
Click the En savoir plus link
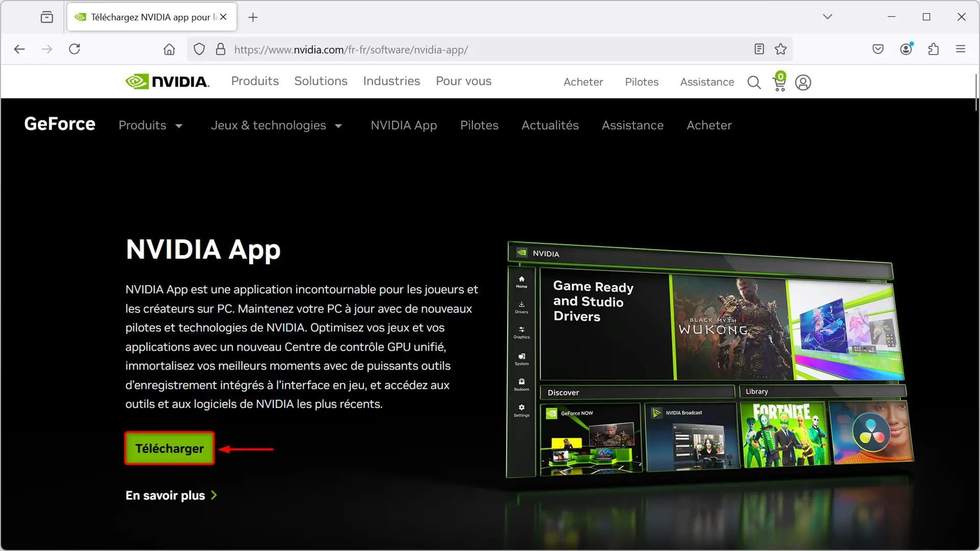pyautogui.click(x=171, y=495)
